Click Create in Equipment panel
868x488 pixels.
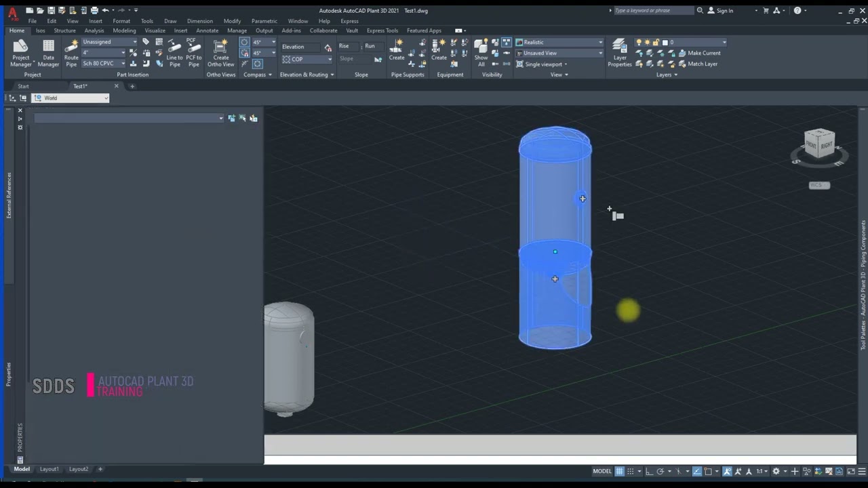pos(439,49)
